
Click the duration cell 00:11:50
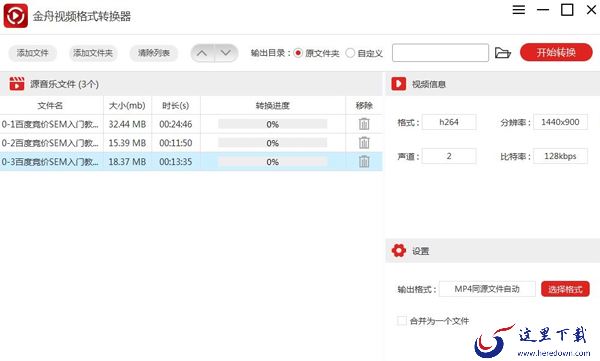tap(176, 143)
